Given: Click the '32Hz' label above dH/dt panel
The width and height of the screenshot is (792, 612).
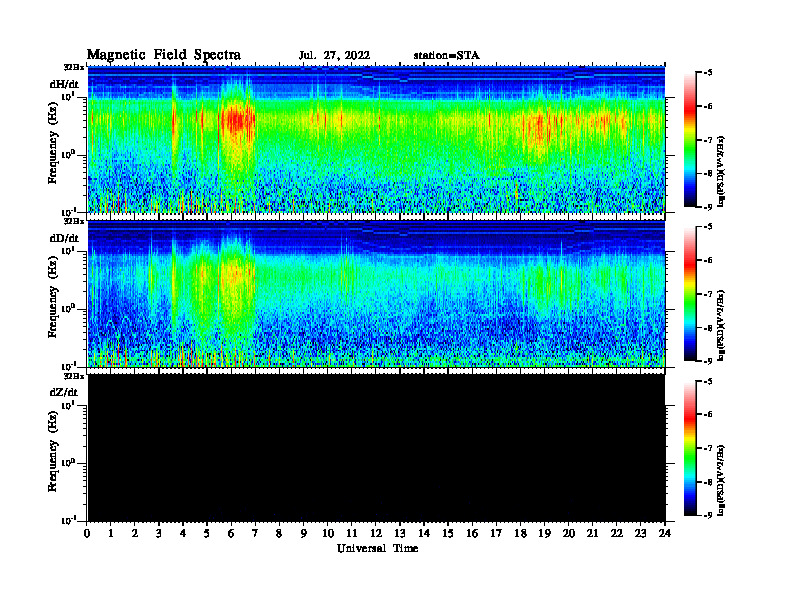Looking at the screenshot, I should tap(74, 67).
